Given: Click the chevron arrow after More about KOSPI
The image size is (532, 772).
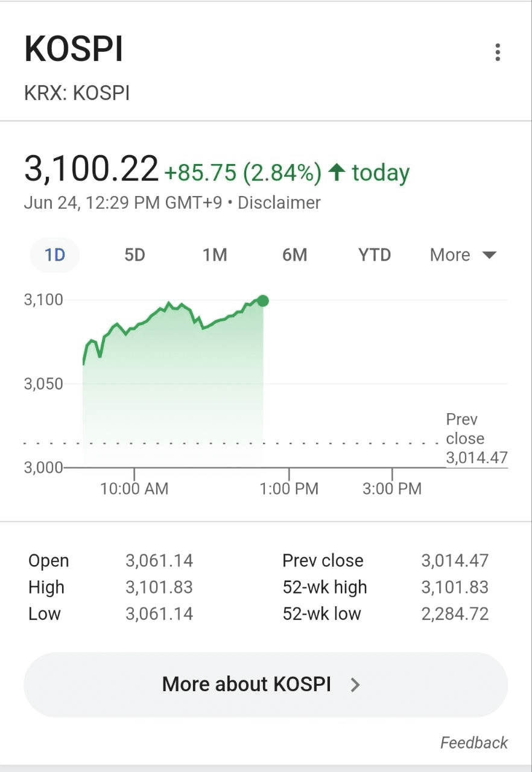Looking at the screenshot, I should (355, 685).
